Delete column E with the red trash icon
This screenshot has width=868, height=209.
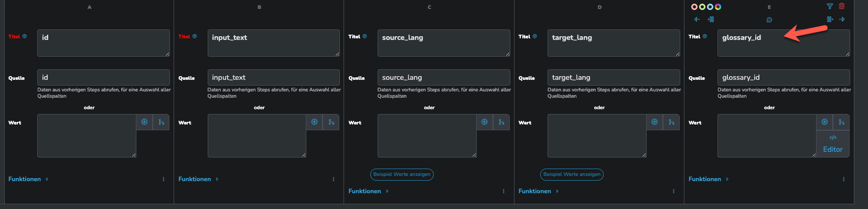pyautogui.click(x=842, y=6)
